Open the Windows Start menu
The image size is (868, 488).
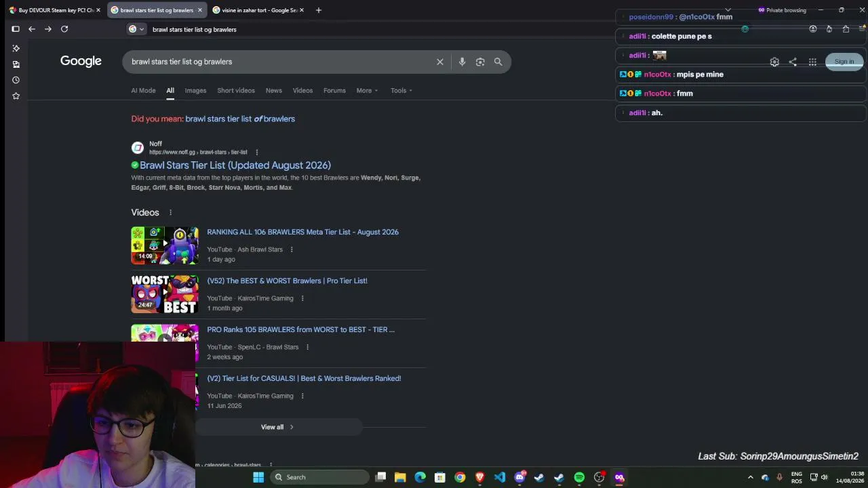click(x=258, y=477)
